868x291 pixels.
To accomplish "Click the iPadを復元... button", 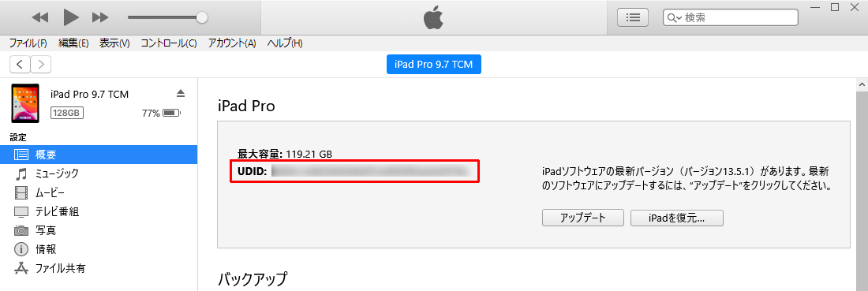I will (x=676, y=218).
